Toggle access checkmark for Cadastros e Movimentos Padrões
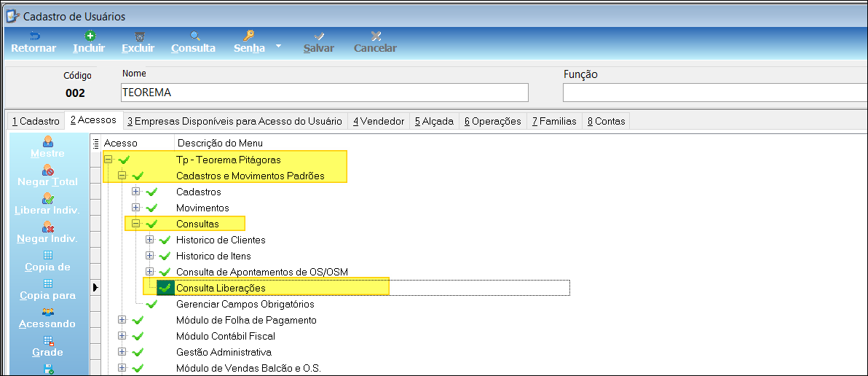 pyautogui.click(x=138, y=176)
